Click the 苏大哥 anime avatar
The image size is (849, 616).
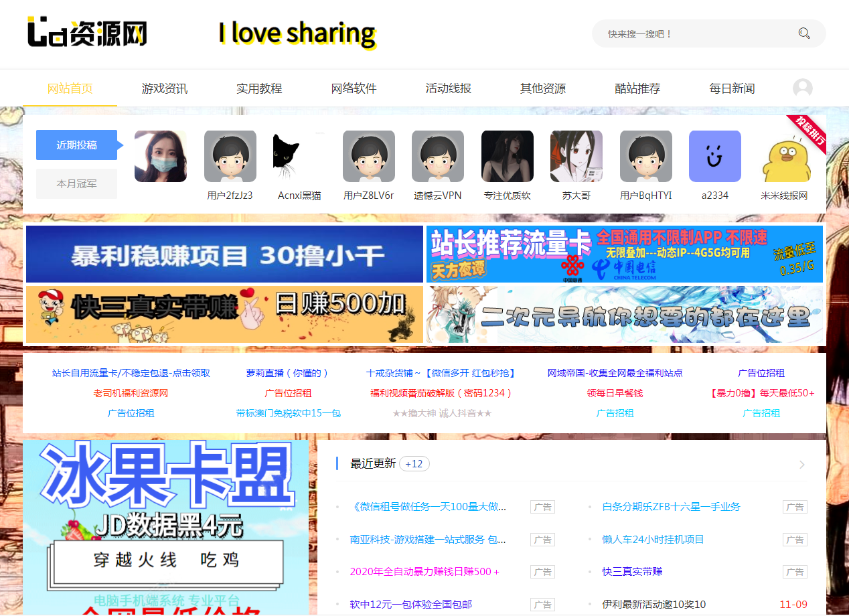(576, 157)
